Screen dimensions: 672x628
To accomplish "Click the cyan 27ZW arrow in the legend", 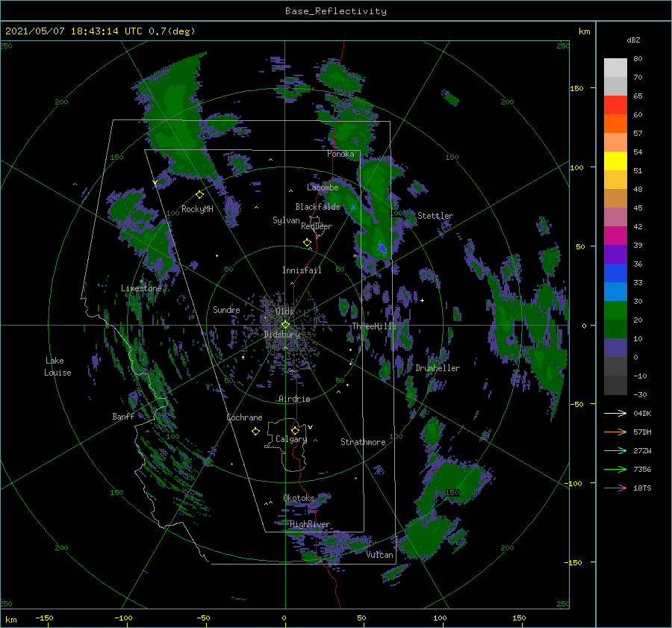I will 615,451.
